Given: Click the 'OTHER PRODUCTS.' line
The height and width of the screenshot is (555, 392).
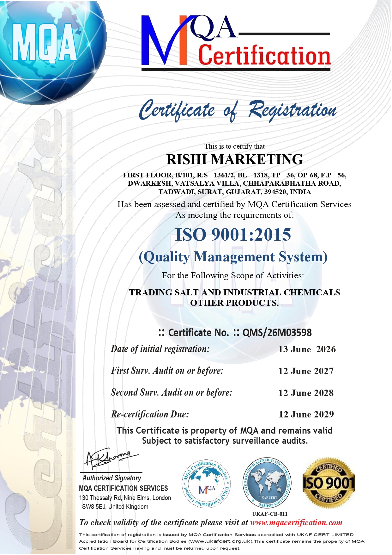Looking at the screenshot, I should pyautogui.click(x=234, y=303).
